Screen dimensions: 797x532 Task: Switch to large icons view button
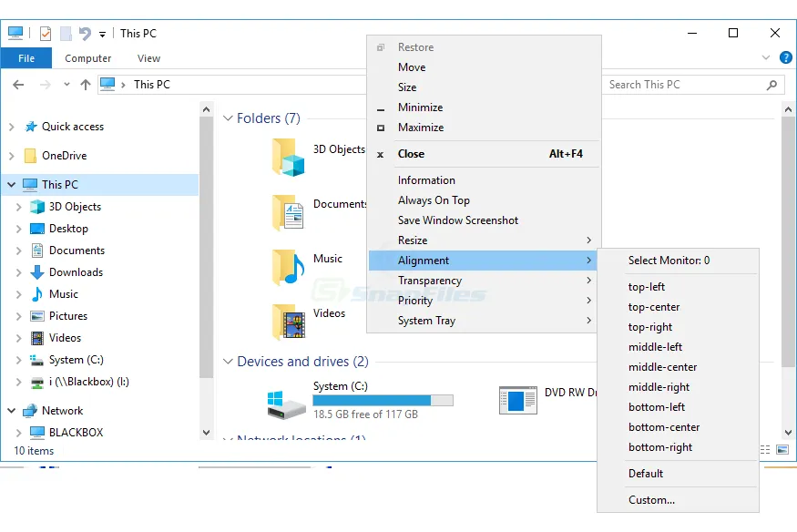pos(782,450)
